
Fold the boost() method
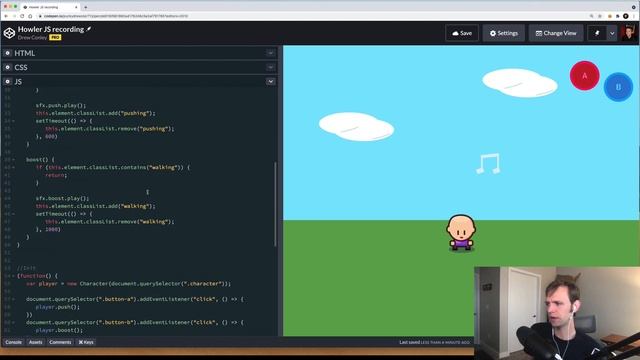pos(13,160)
